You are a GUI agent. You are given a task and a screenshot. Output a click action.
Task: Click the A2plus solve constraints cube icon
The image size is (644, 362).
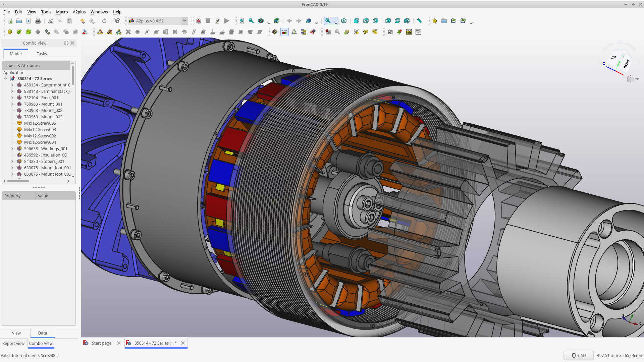click(x=275, y=32)
